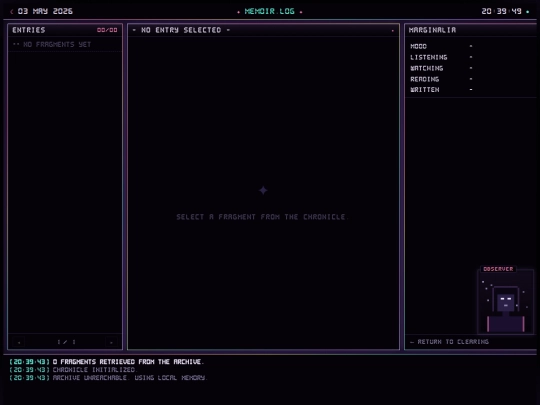Image resolution: width=540 pixels, height=405 pixels.
Task: Click the 'No entry selected' header
Action: click(181, 30)
